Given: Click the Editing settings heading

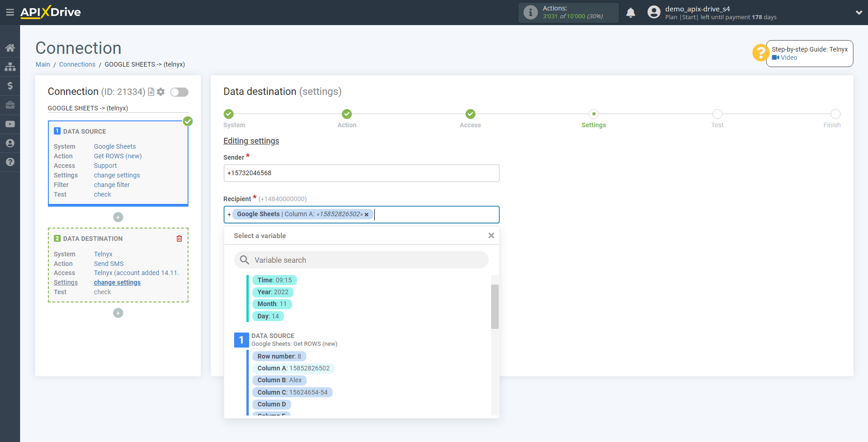Looking at the screenshot, I should click(251, 141).
